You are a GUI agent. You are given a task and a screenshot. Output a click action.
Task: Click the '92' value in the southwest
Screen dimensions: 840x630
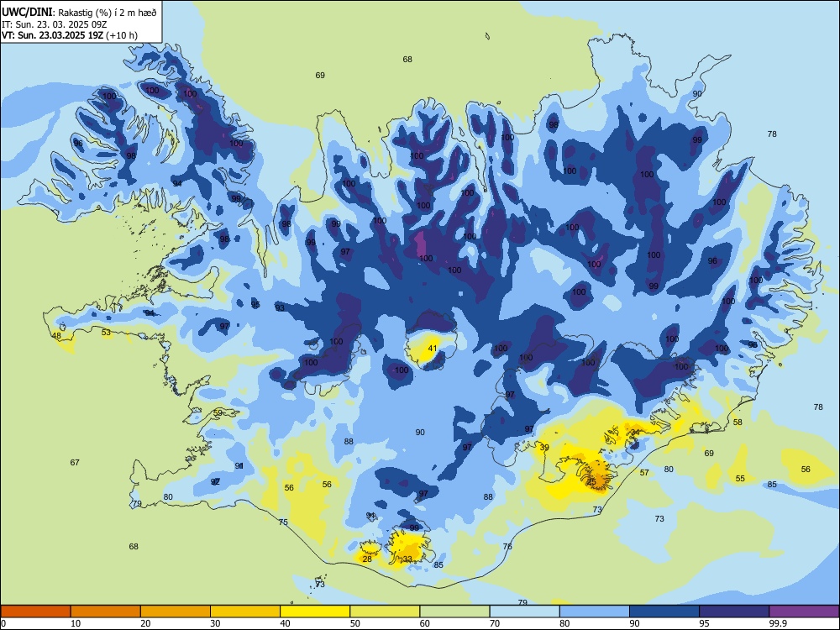[215, 481]
